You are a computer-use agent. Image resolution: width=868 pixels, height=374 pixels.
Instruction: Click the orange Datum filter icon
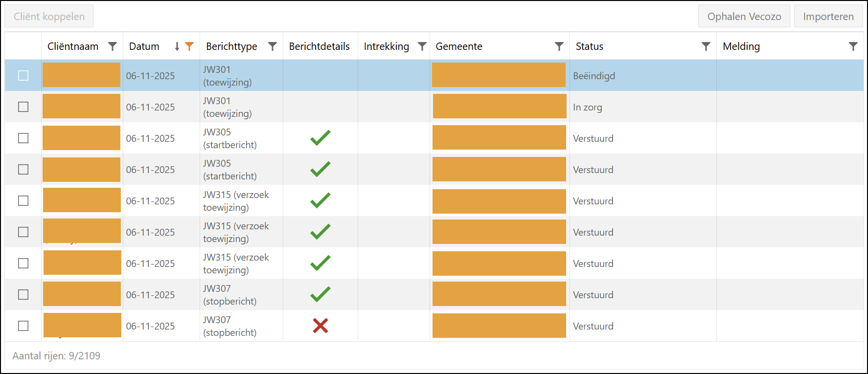click(x=189, y=46)
